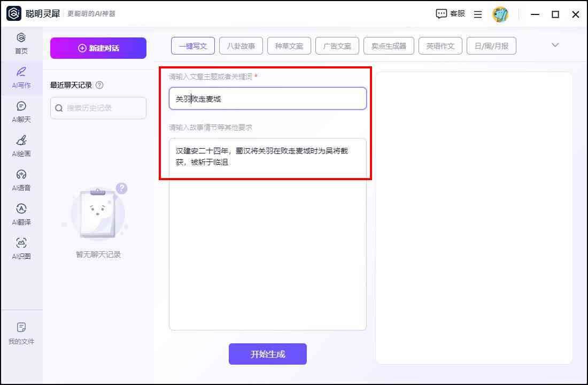Expand more templates with the chevron
This screenshot has height=385, width=588.
click(x=555, y=45)
